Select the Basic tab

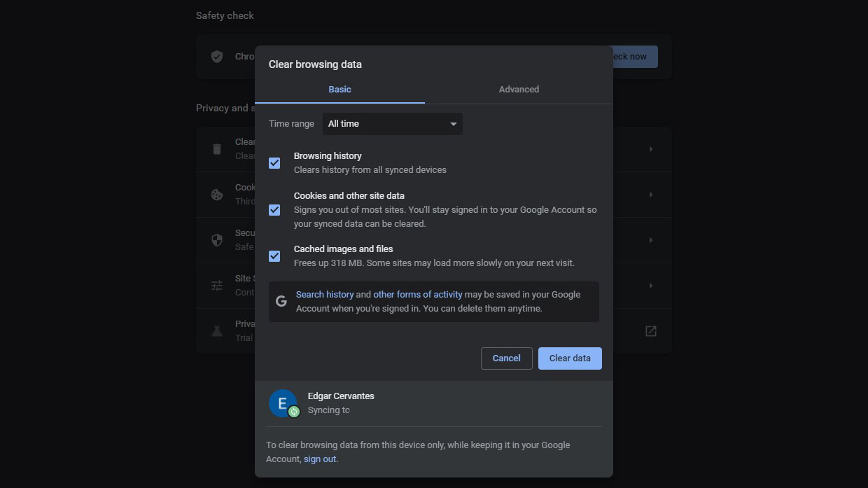(x=339, y=90)
